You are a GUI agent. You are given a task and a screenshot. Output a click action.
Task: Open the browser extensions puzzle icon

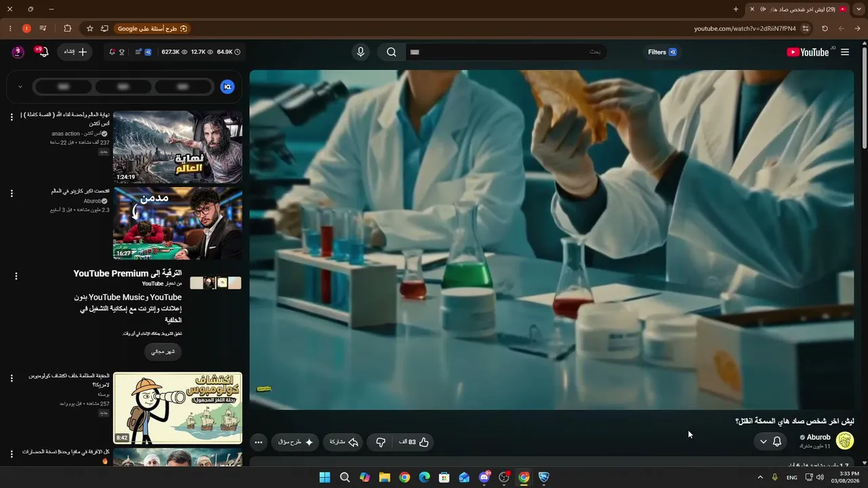67,28
